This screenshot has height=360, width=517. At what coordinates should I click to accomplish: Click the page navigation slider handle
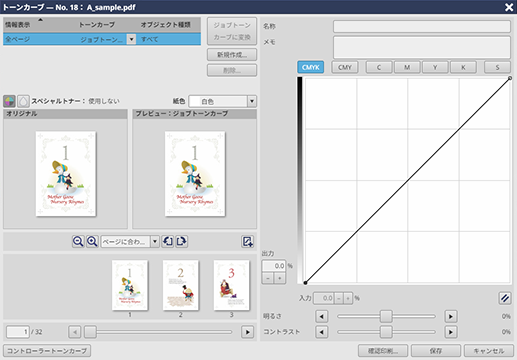click(x=90, y=332)
